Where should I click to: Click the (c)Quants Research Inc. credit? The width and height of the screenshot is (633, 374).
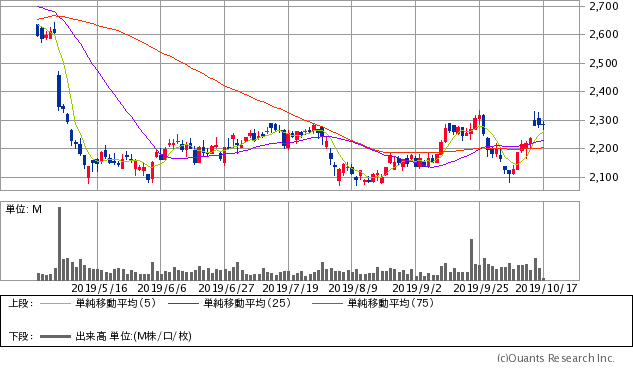click(x=555, y=358)
